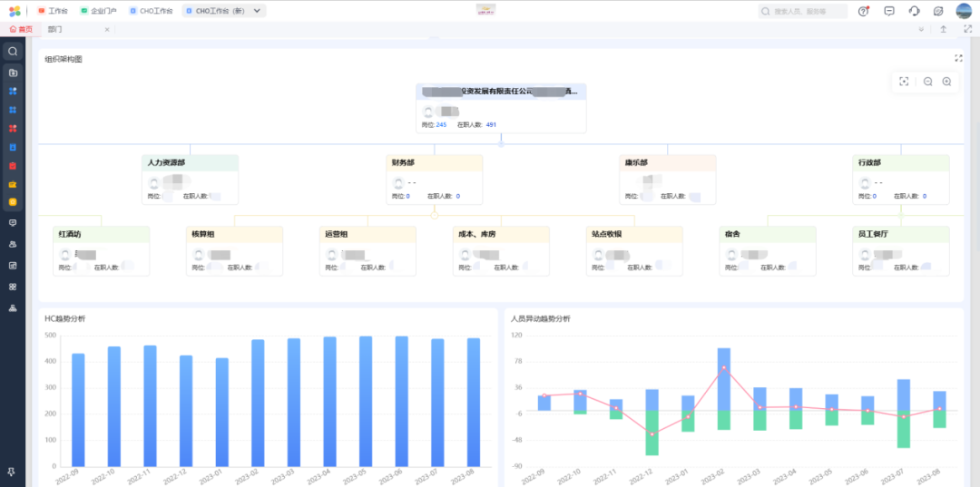Click the 人力资源部 department card
Screen dimensions: 980x487
coord(191,179)
